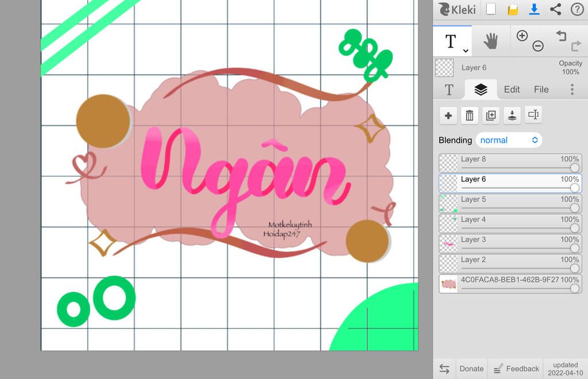Image resolution: width=588 pixels, height=379 pixels.
Task: Undo the last action
Action: pos(560,36)
